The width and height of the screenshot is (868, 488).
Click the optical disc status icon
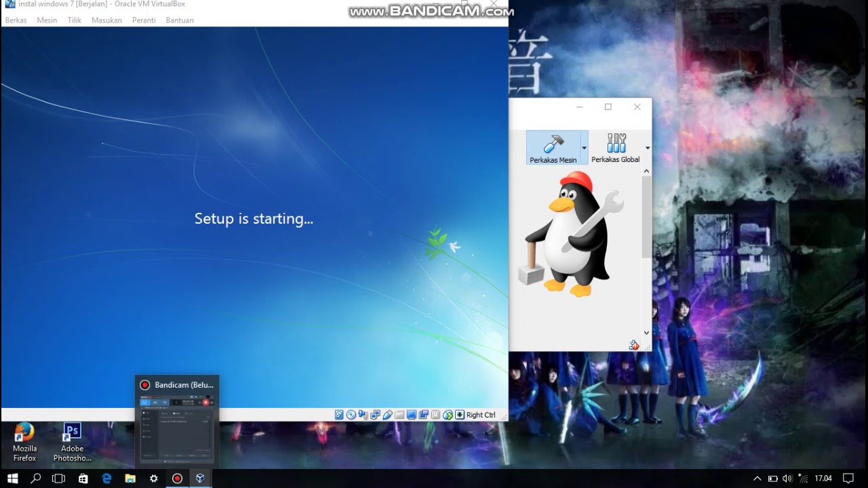tap(351, 415)
